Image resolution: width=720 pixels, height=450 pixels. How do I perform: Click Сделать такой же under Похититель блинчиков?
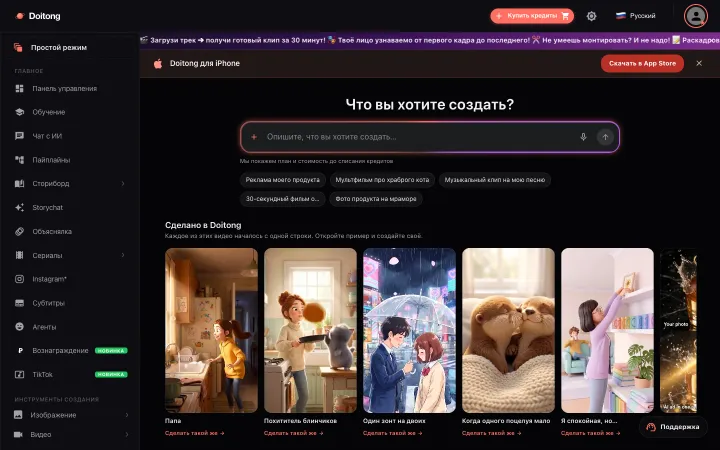[x=293, y=433]
